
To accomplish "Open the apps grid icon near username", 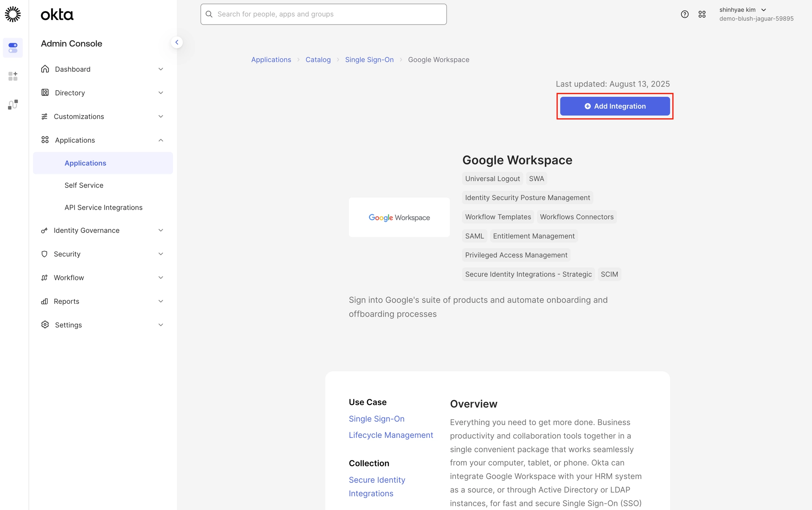I will (702, 14).
